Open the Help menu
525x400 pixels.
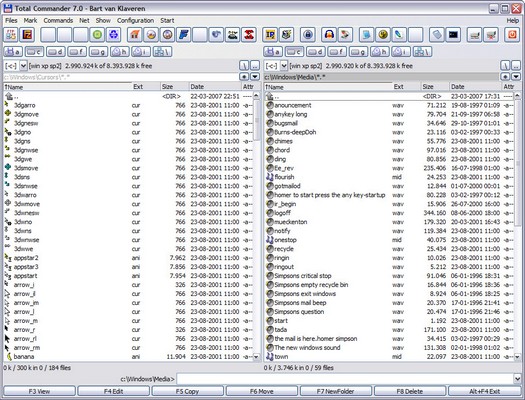(x=512, y=20)
